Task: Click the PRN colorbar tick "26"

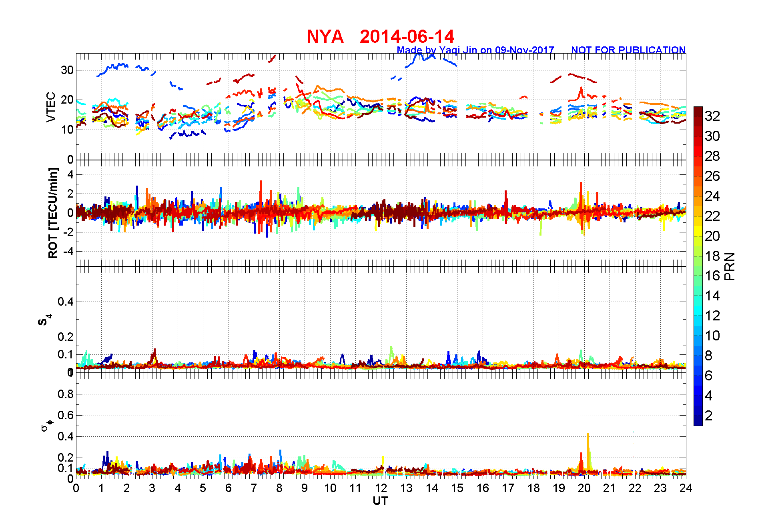Action: click(712, 176)
